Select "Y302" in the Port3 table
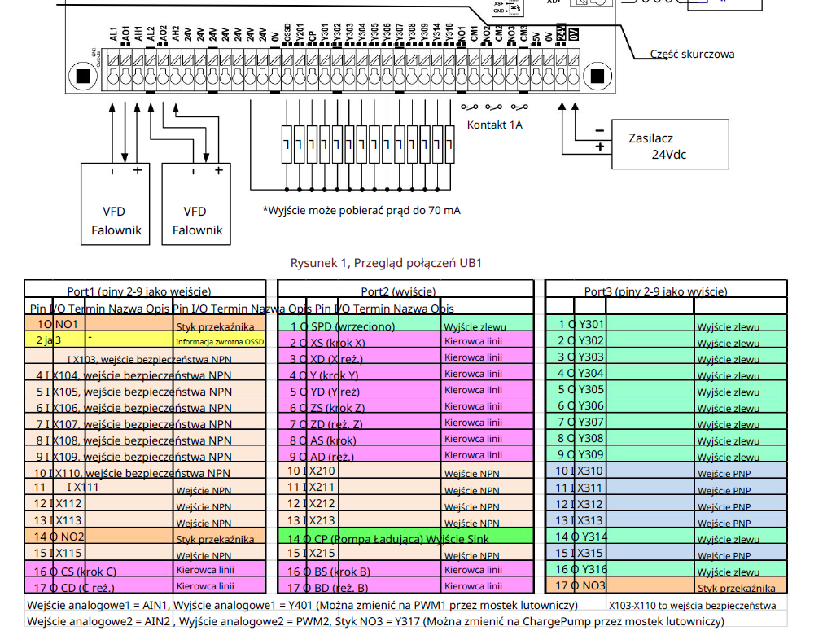This screenshot has height=644, width=836. click(x=591, y=340)
